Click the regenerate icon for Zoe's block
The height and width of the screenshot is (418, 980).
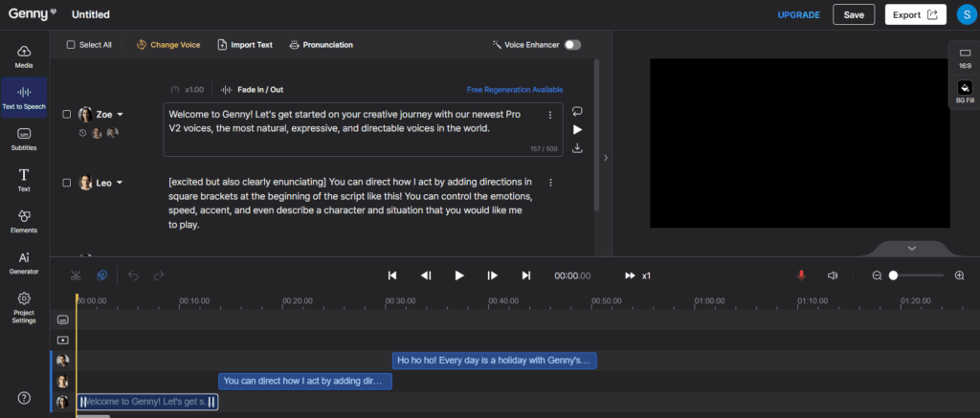577,111
